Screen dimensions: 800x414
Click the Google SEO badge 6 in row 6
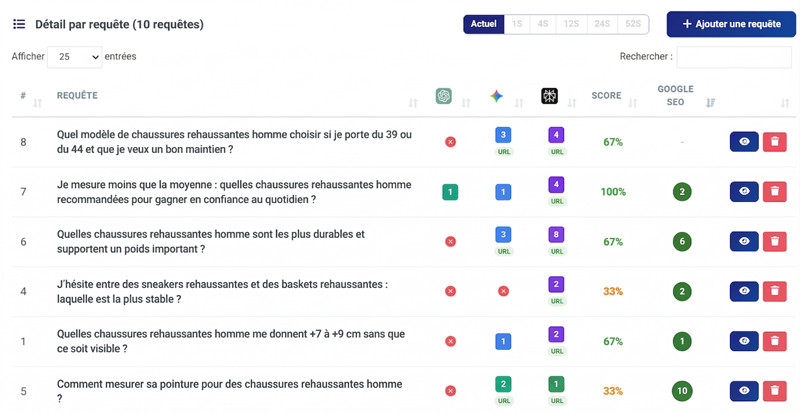point(682,241)
